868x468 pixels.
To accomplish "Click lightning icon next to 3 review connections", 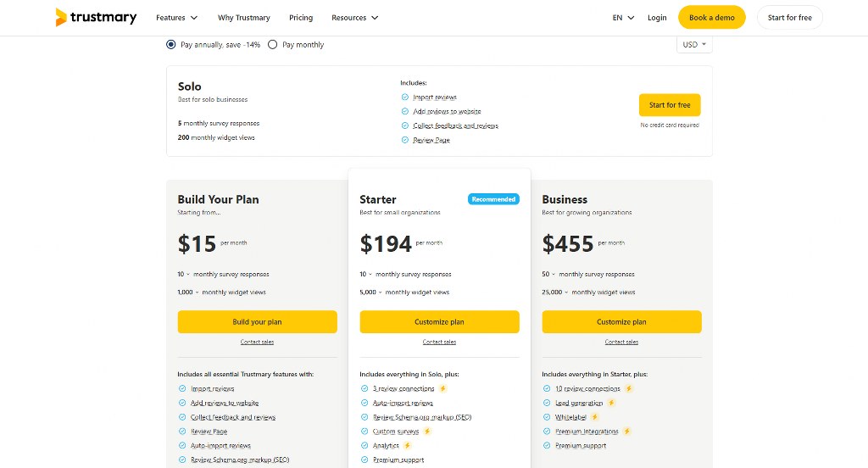I will (442, 389).
